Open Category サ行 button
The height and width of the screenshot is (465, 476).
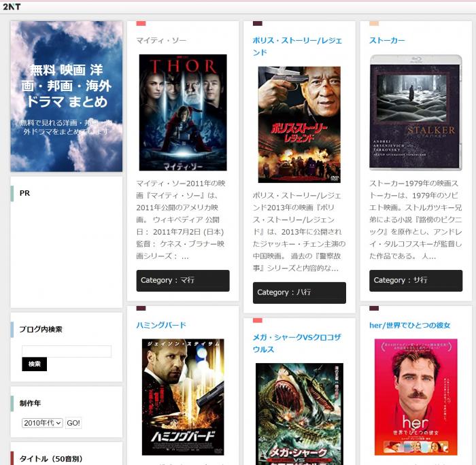coord(416,281)
